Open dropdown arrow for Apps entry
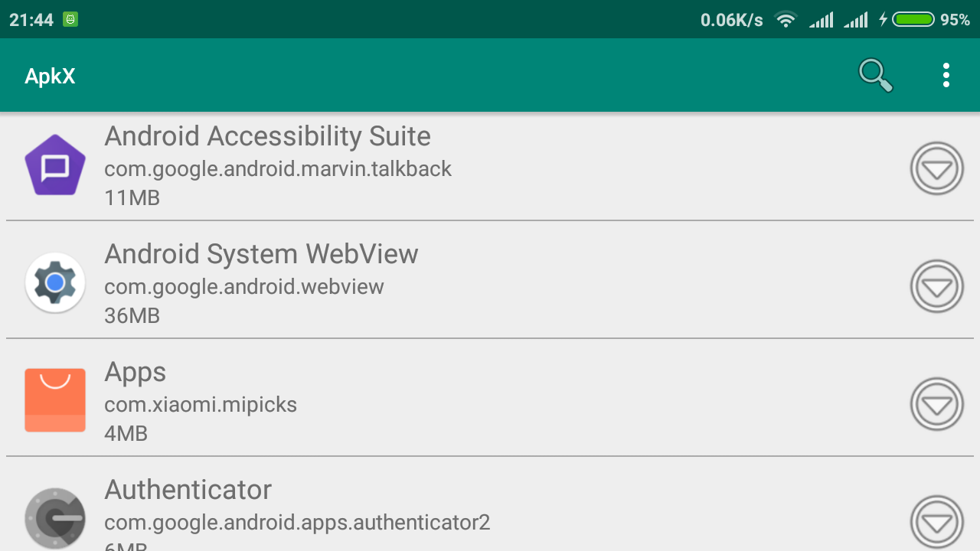The height and width of the screenshot is (551, 980). [937, 404]
